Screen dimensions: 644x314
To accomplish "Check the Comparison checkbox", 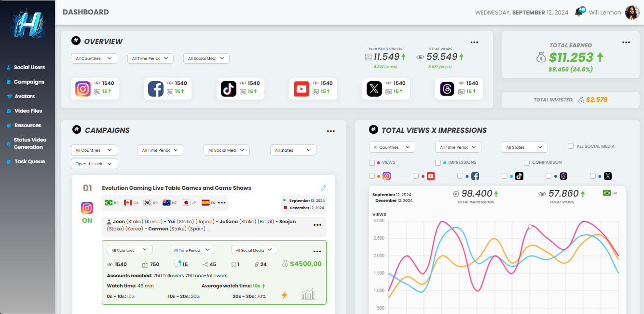I will pos(527,163).
